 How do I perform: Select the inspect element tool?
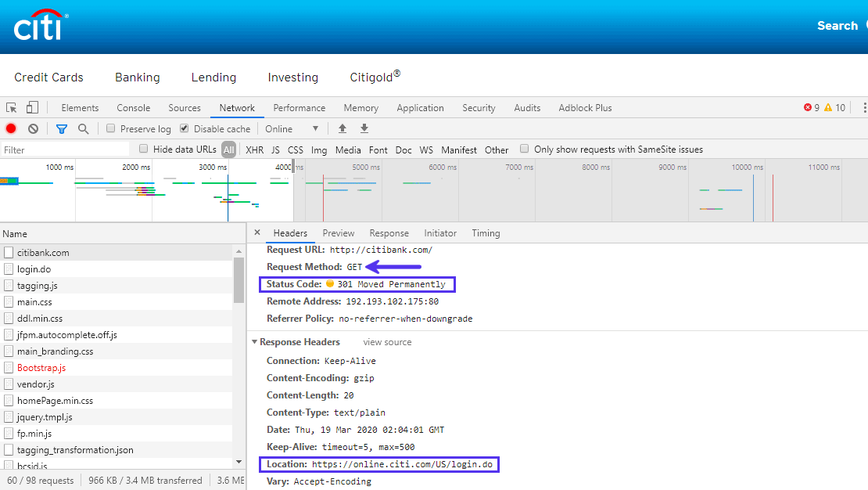click(12, 107)
